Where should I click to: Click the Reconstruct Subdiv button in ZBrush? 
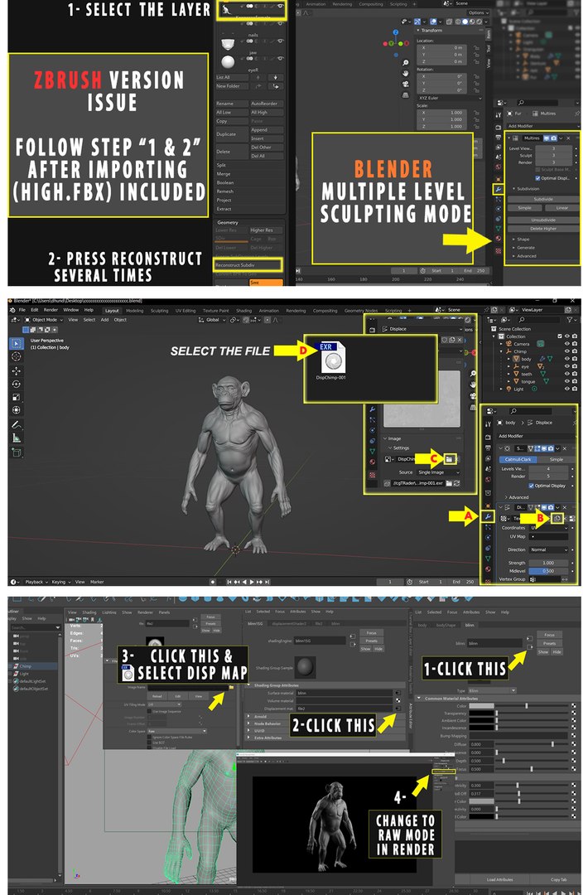tap(248, 265)
